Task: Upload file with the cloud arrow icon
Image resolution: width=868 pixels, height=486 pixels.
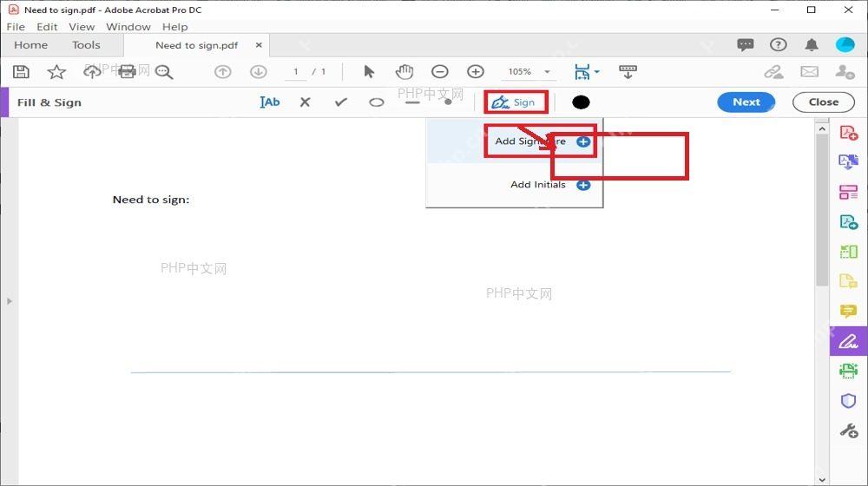Action: [92, 71]
